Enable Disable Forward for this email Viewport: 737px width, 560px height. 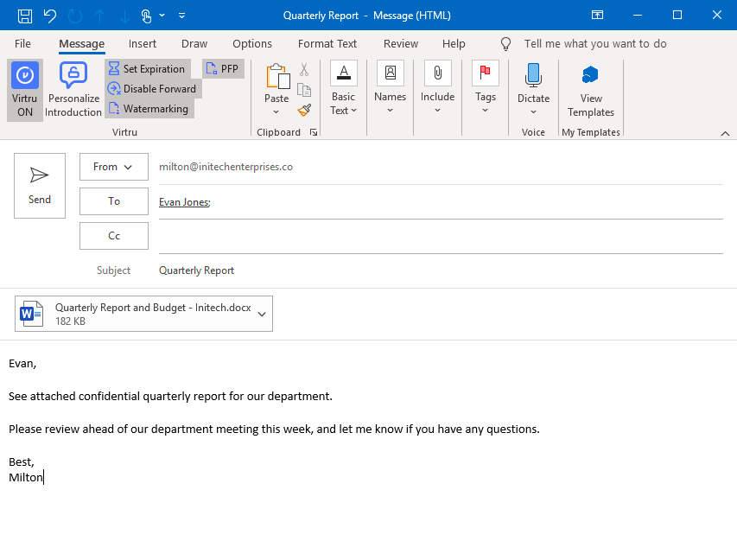pyautogui.click(x=153, y=88)
